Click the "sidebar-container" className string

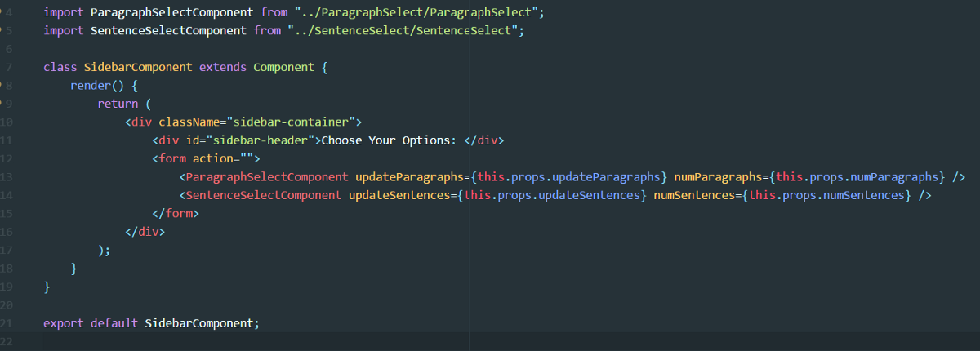coord(291,122)
